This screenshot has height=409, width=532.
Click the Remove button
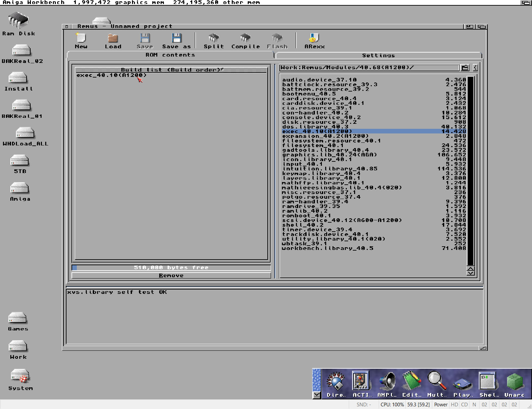click(171, 276)
